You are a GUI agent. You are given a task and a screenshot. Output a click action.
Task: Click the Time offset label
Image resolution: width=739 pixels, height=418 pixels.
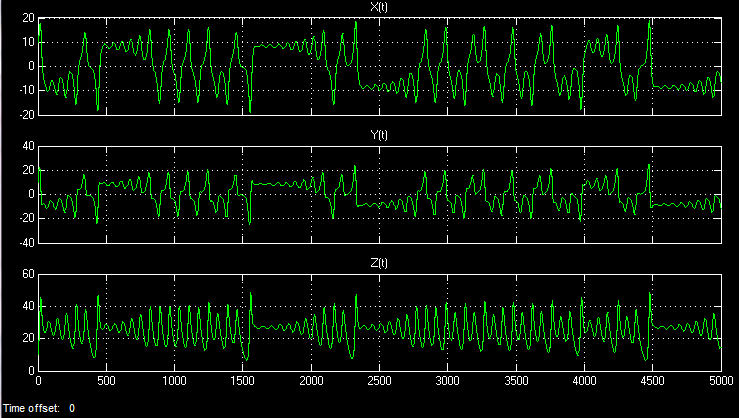point(32,408)
